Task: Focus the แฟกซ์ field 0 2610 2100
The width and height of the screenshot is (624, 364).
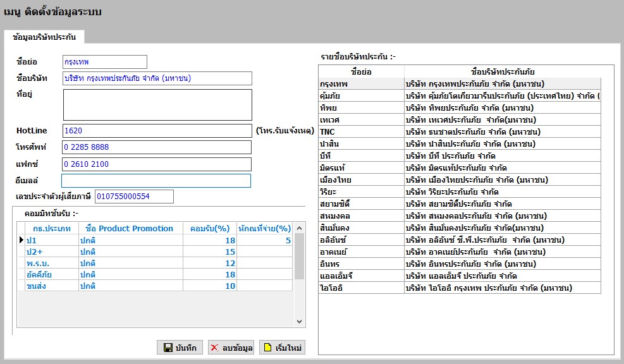Action: [157, 164]
